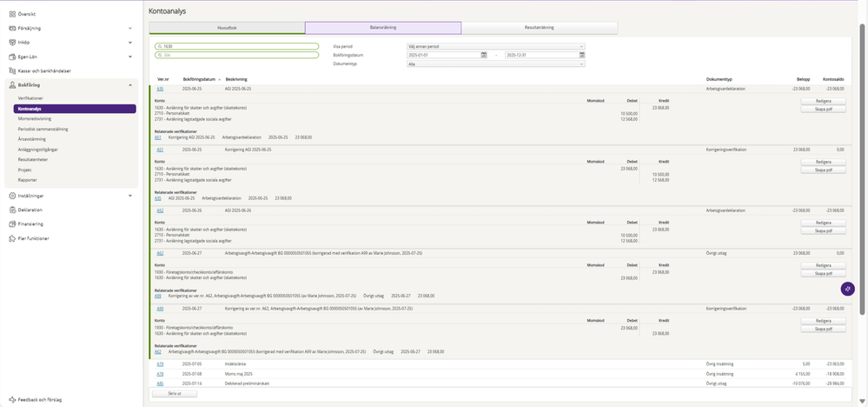
Task: Click the account search field containing 1630
Action: coord(236,46)
